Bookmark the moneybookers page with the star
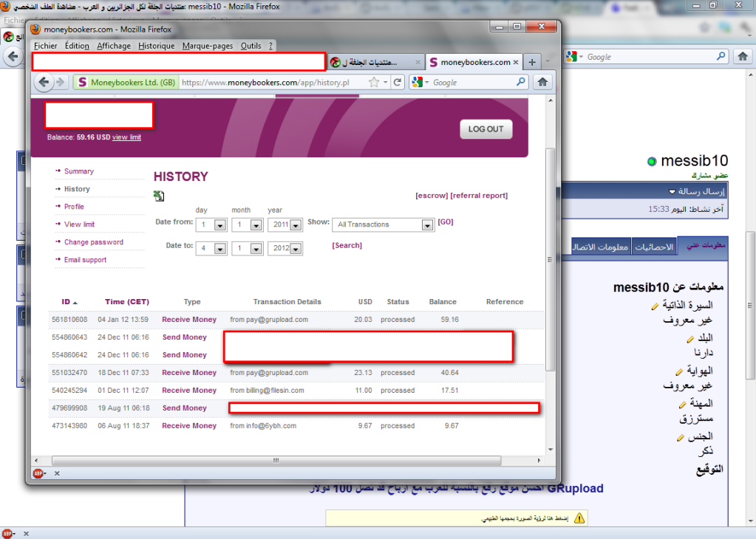The width and height of the screenshot is (756, 539). click(x=374, y=83)
